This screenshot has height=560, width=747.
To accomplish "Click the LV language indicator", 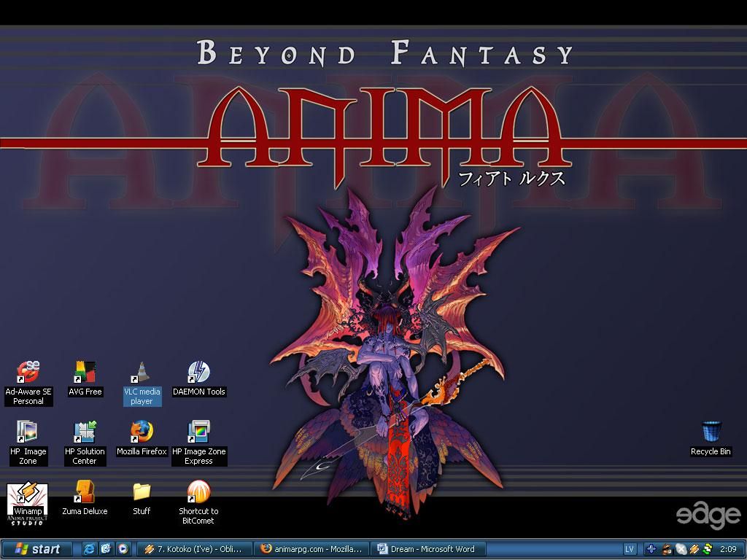I will coord(630,549).
